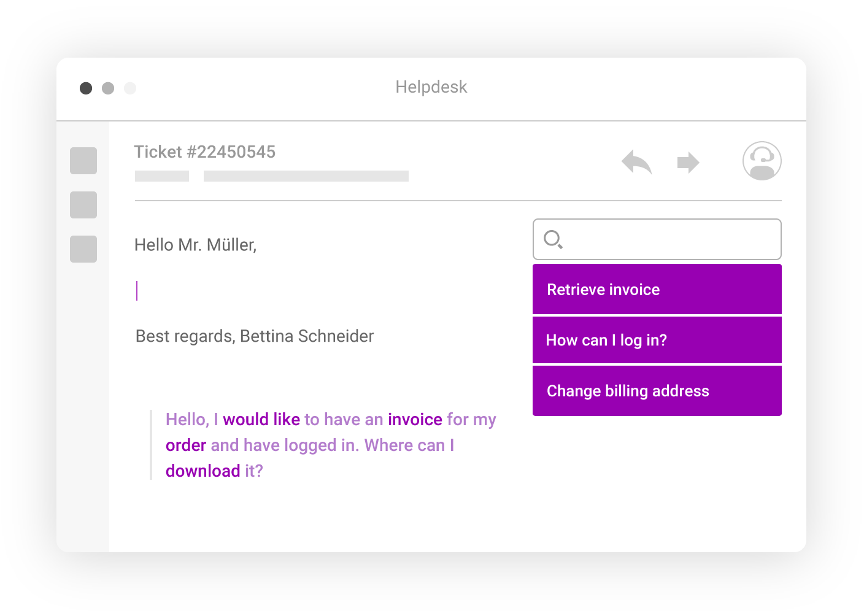Click the Helpdesk window title
Screen dimensions: 864x616
click(x=431, y=87)
